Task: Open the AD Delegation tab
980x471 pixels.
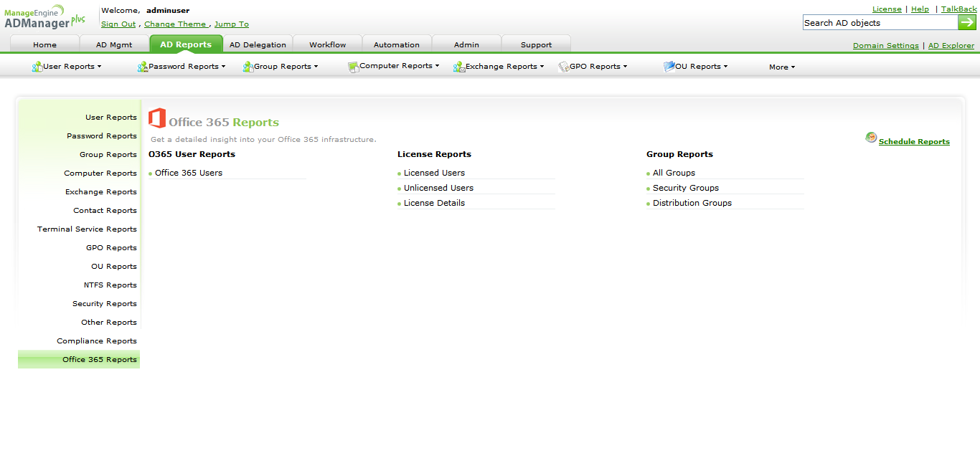Action: [x=258, y=44]
